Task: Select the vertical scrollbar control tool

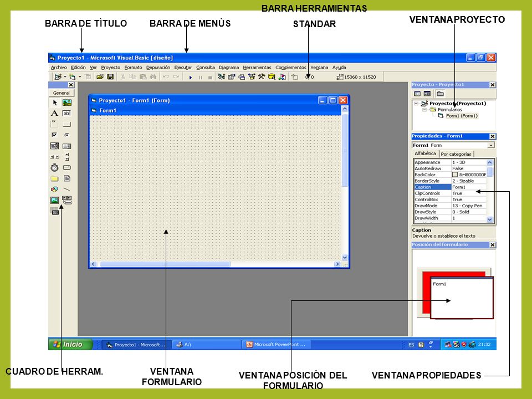Action: coord(67,157)
